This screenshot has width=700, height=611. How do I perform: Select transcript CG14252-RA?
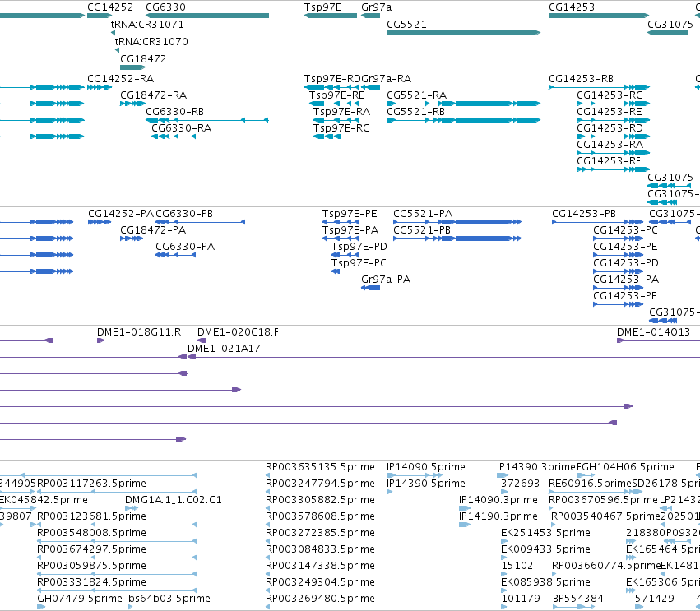click(x=121, y=79)
